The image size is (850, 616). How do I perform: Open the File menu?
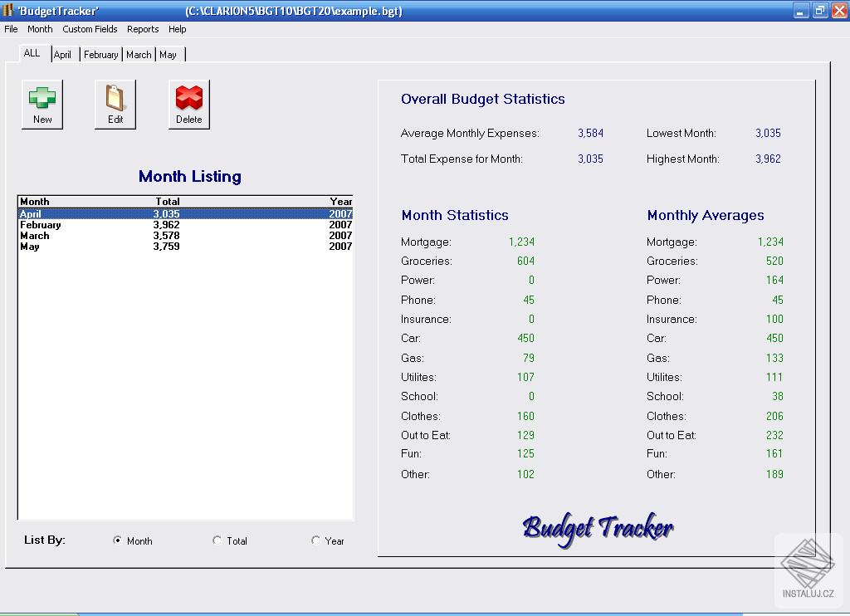(11, 29)
